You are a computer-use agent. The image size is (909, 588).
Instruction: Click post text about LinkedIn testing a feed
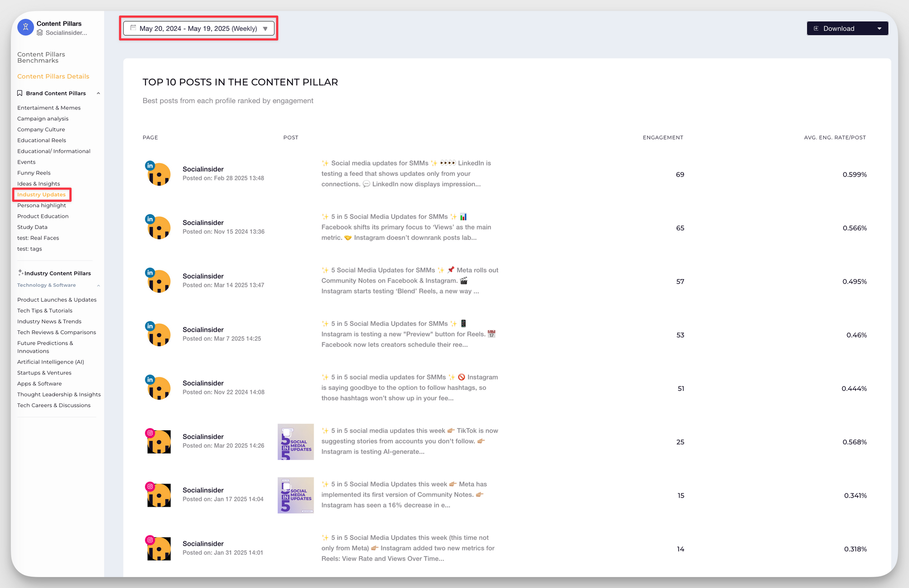[x=406, y=174]
